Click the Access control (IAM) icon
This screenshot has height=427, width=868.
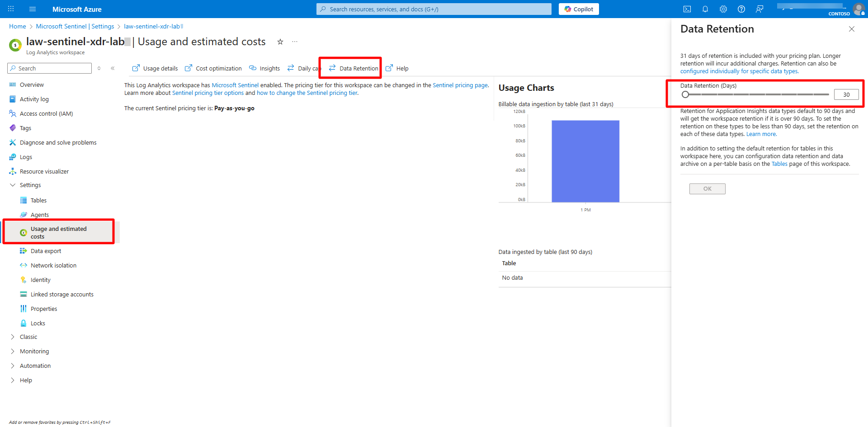pyautogui.click(x=13, y=113)
